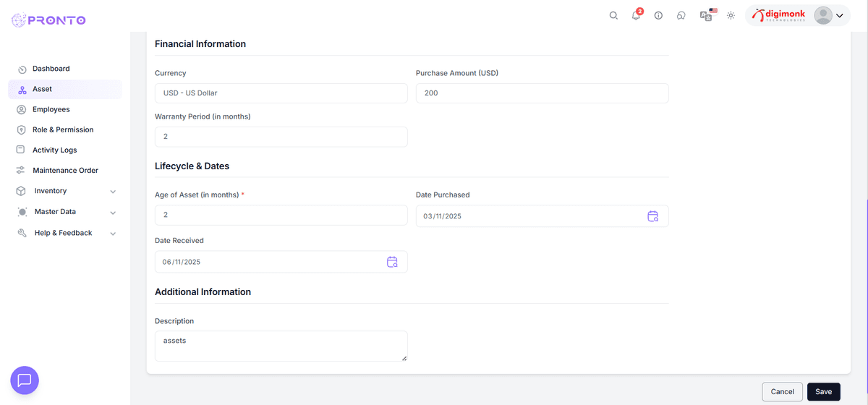This screenshot has height=405, width=868.
Task: Select Employees in the sidebar
Action: (51, 109)
